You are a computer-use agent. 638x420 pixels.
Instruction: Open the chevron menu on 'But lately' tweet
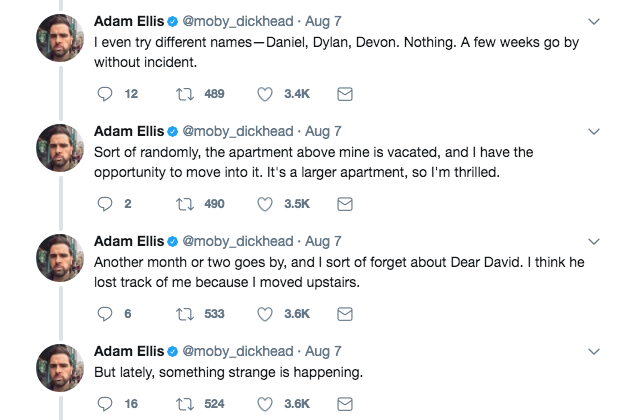593,351
